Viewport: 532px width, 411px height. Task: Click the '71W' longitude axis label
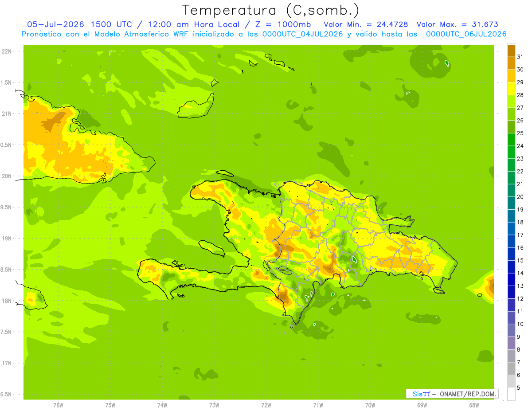tap(318, 405)
